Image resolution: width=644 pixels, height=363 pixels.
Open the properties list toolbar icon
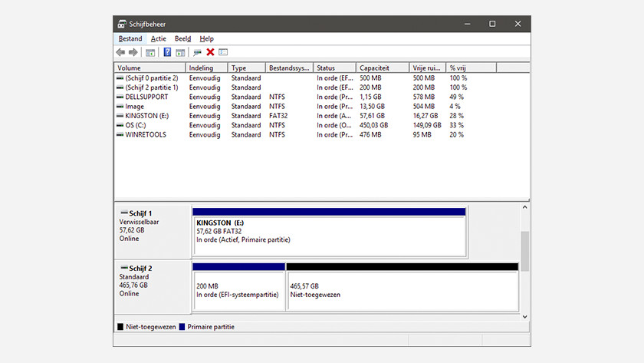pyautogui.click(x=223, y=51)
